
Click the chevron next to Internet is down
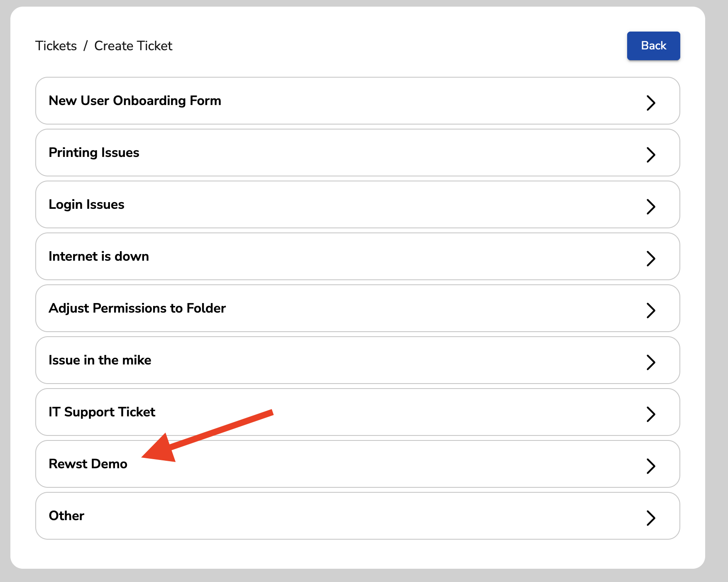[x=650, y=258]
